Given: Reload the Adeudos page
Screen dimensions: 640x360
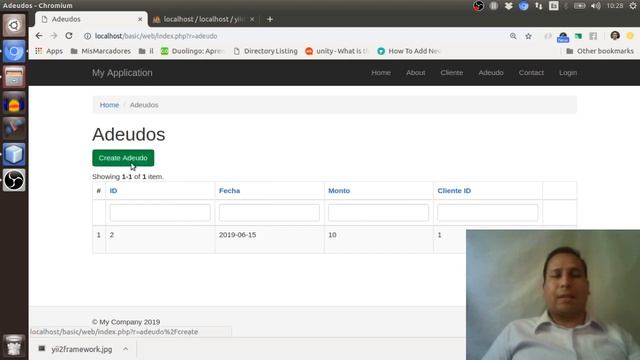Looking at the screenshot, I should (69, 36).
